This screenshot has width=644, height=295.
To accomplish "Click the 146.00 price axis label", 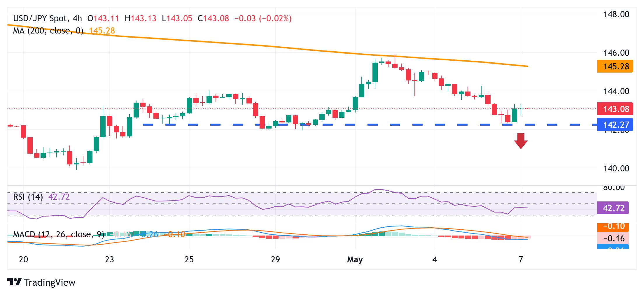I will tap(616, 53).
